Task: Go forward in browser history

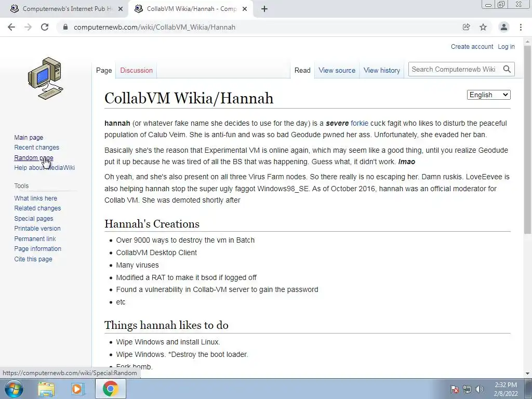Action: click(28, 27)
